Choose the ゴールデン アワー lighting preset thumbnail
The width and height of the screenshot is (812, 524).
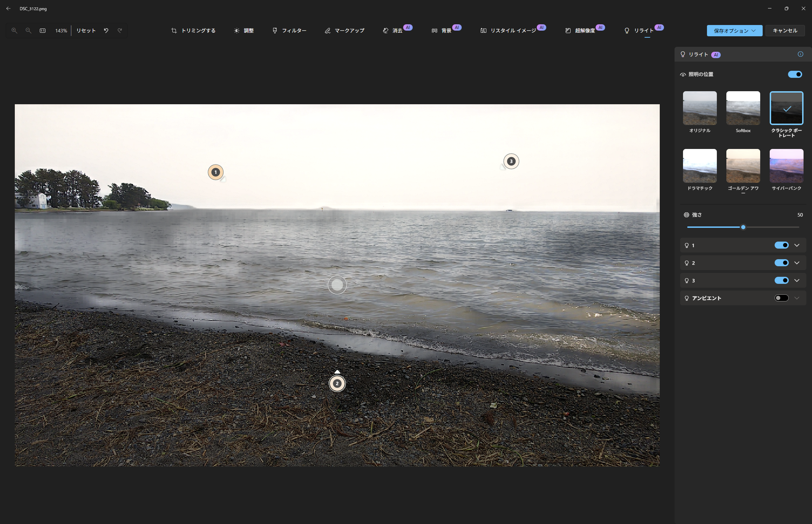click(x=743, y=166)
